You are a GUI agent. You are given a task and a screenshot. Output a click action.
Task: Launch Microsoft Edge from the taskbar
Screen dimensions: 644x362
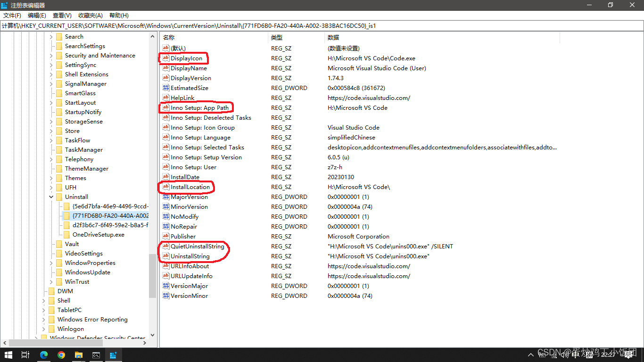[x=44, y=354]
